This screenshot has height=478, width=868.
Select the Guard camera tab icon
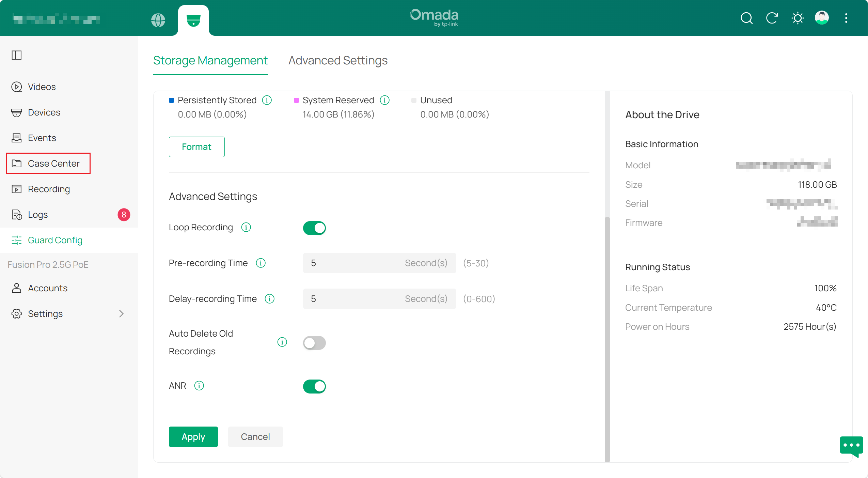pos(193,20)
